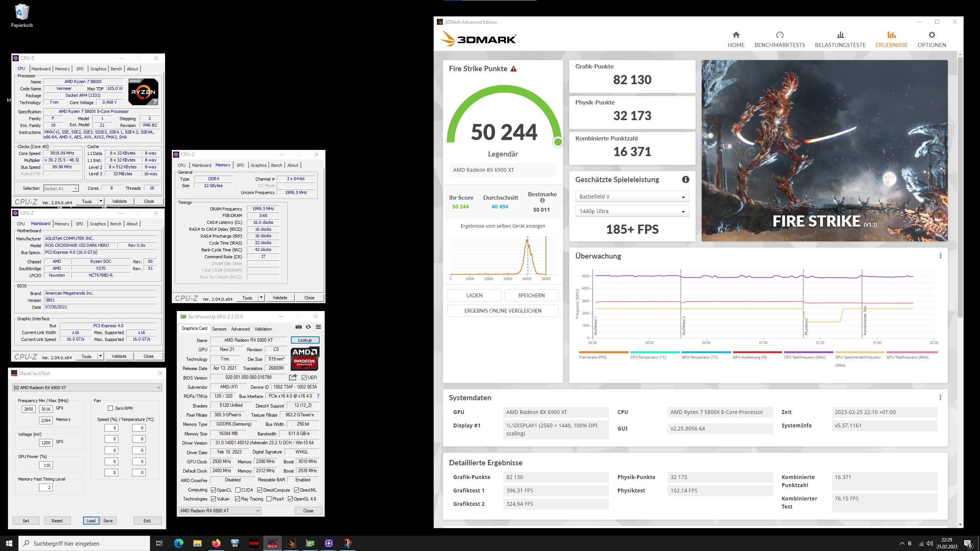This screenshot has width=980, height=551.
Task: Click the Set button in MoreClockTool
Action: coord(26,521)
